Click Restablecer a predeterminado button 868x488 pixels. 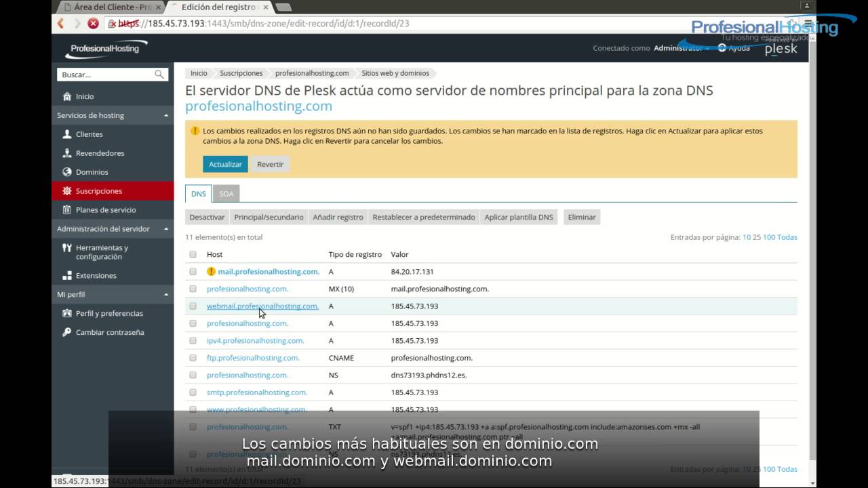point(424,217)
